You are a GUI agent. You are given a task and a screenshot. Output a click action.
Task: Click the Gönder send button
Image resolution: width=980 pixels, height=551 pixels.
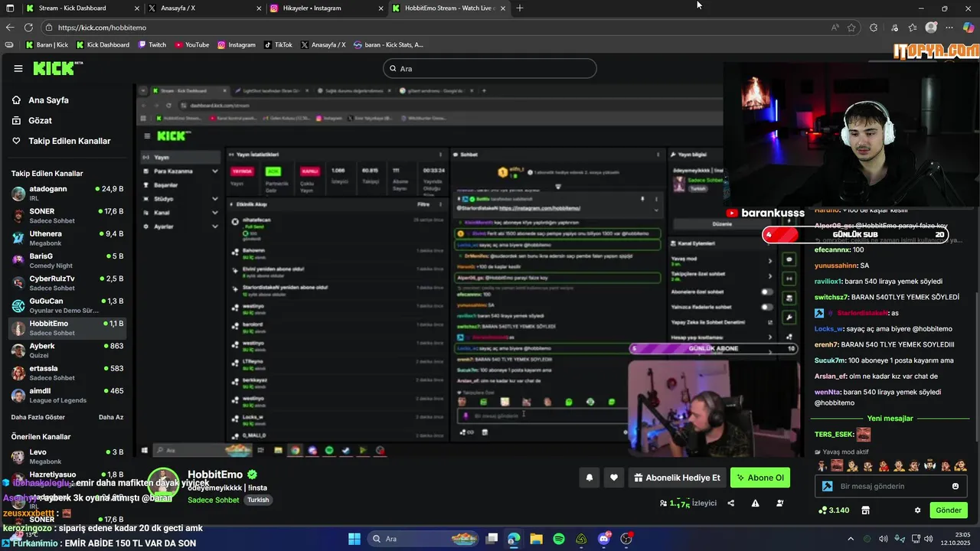tap(949, 510)
